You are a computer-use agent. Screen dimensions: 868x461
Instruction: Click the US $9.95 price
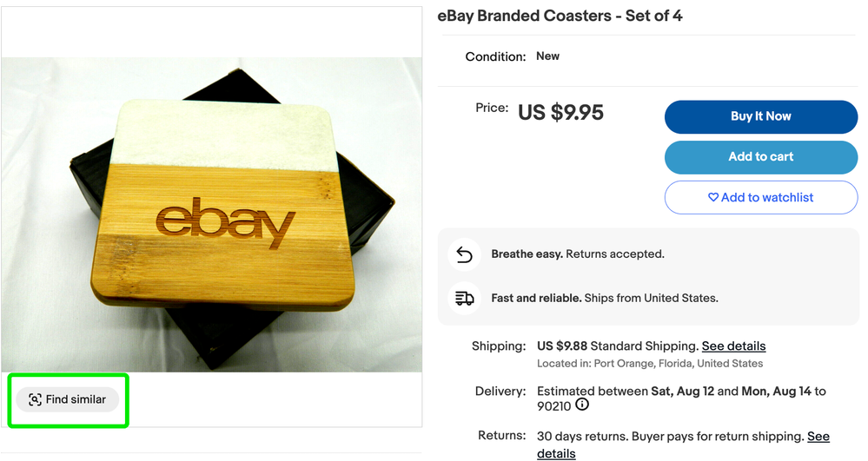coord(560,113)
